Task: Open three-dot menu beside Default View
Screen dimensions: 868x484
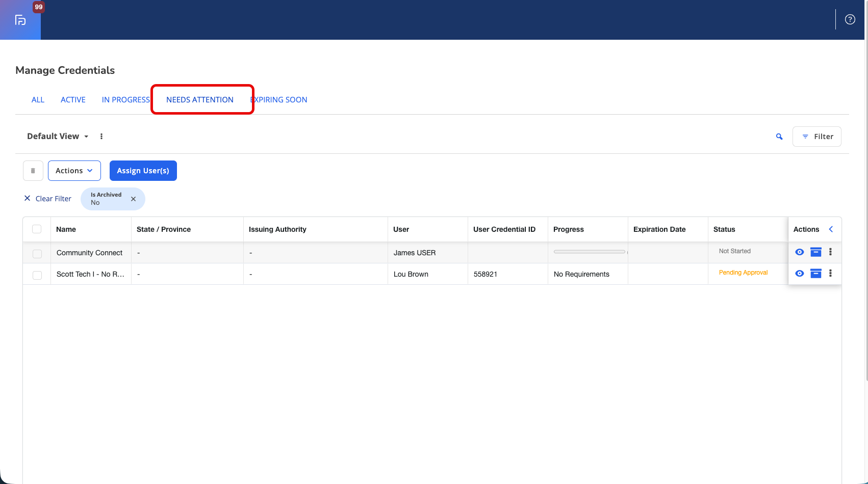Action: [101, 137]
